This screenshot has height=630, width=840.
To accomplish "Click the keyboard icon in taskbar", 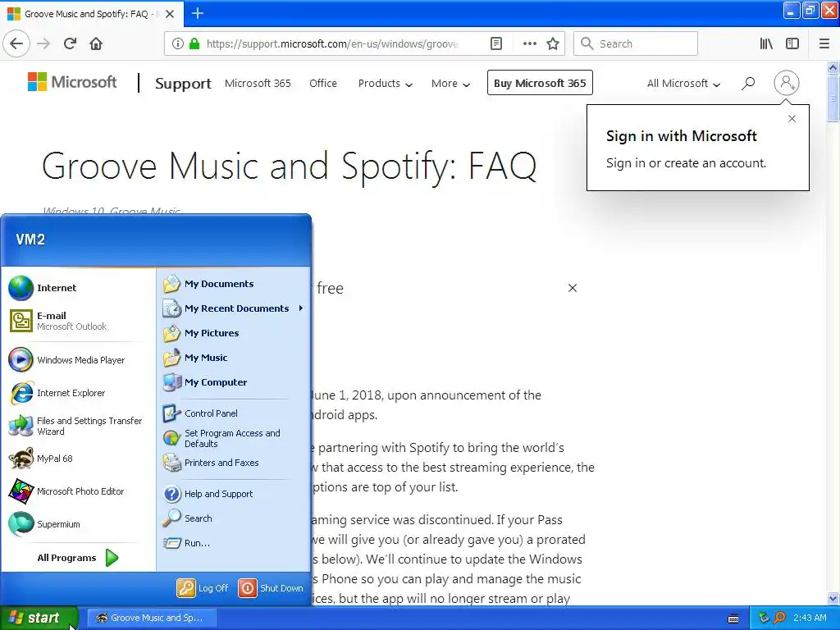I will coord(733,619).
